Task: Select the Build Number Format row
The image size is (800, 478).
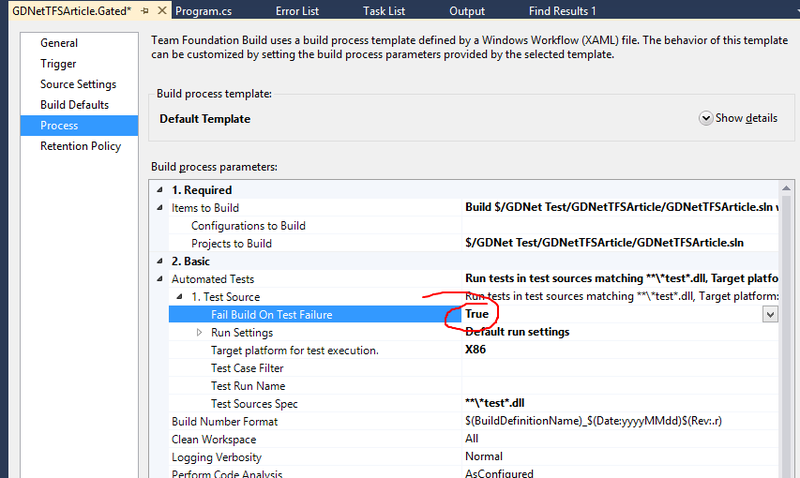Action: click(x=315, y=422)
